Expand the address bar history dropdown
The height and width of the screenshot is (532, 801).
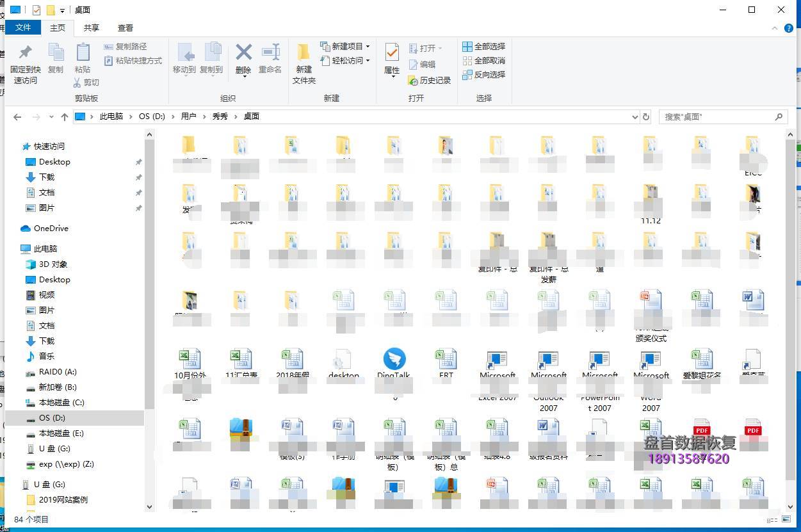(x=635, y=117)
